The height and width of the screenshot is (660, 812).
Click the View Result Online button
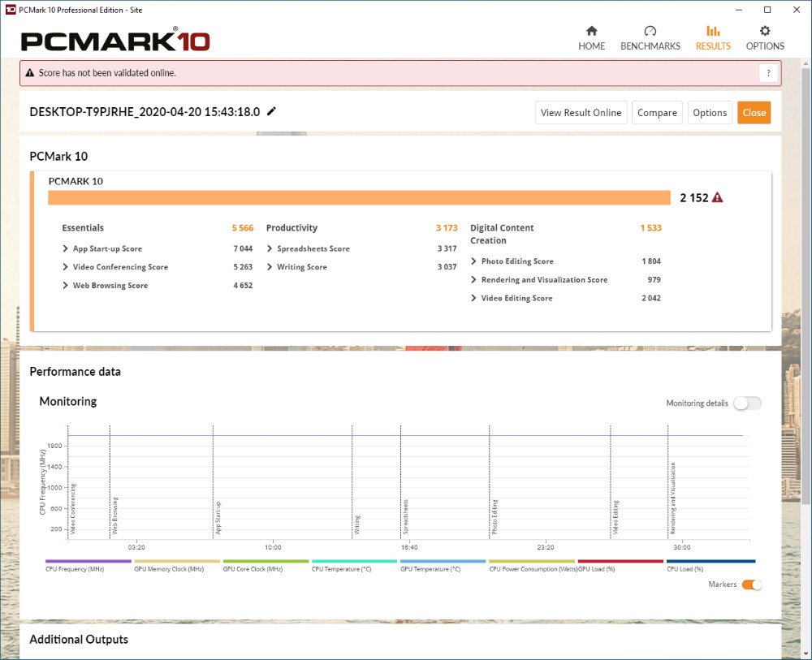tap(581, 113)
